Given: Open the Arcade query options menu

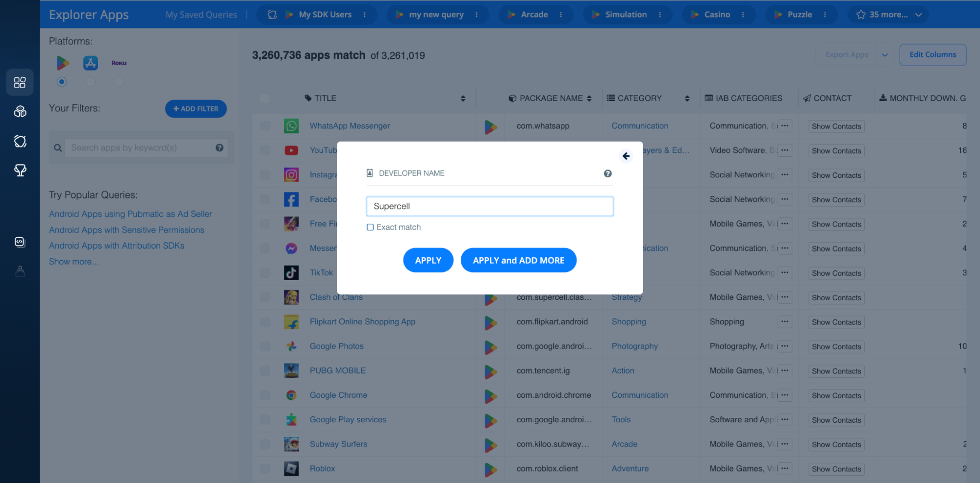Looking at the screenshot, I should pyautogui.click(x=561, y=15).
